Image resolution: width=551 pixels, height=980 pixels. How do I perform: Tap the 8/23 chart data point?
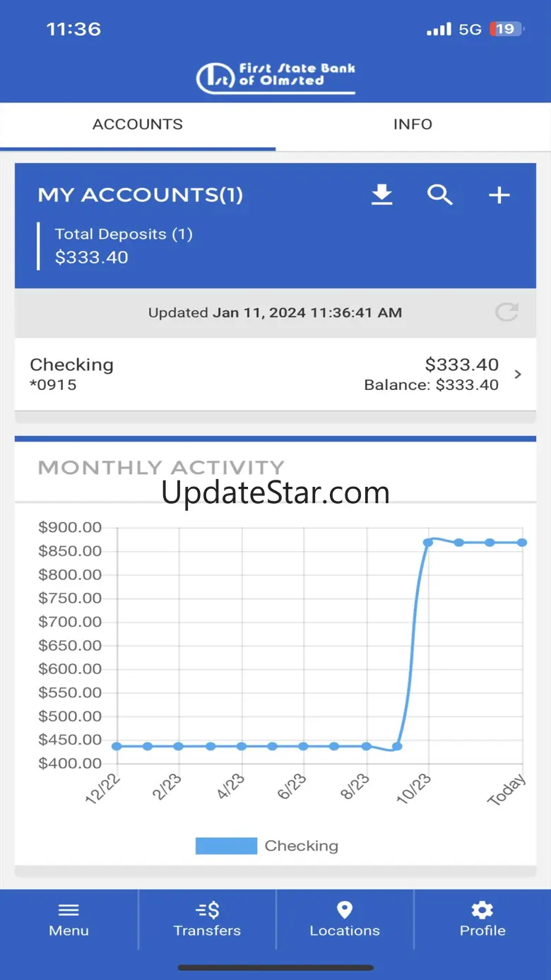(x=366, y=746)
